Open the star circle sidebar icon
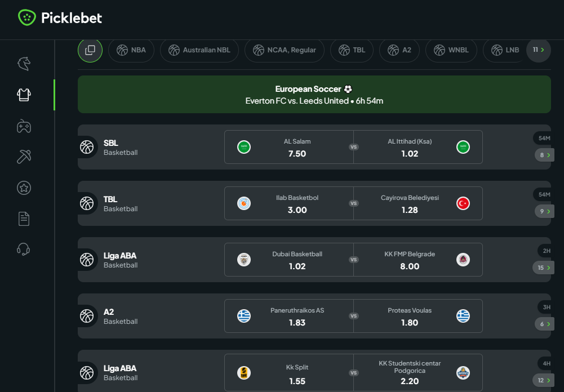 (24, 188)
